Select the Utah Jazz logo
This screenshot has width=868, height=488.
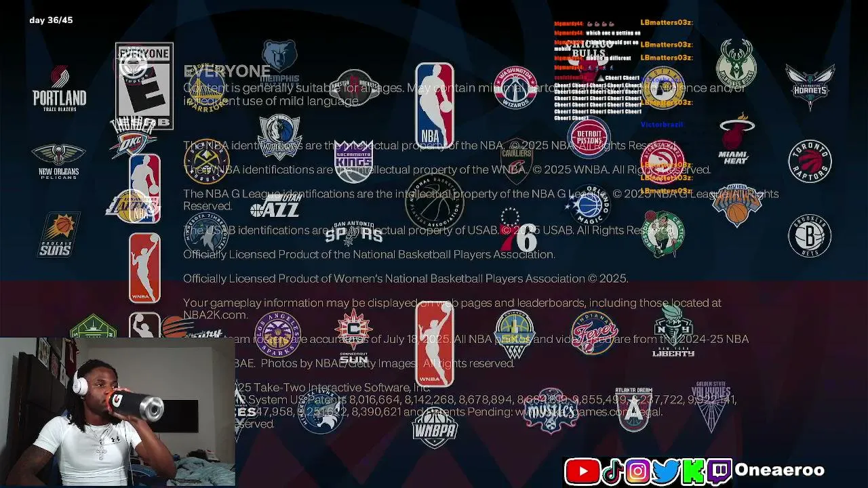pyautogui.click(x=275, y=206)
